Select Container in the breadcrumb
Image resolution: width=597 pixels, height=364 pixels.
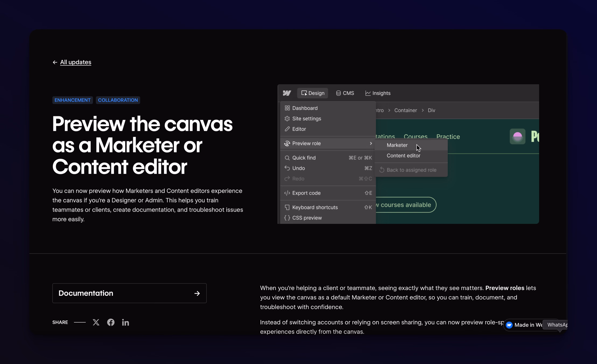406,110
